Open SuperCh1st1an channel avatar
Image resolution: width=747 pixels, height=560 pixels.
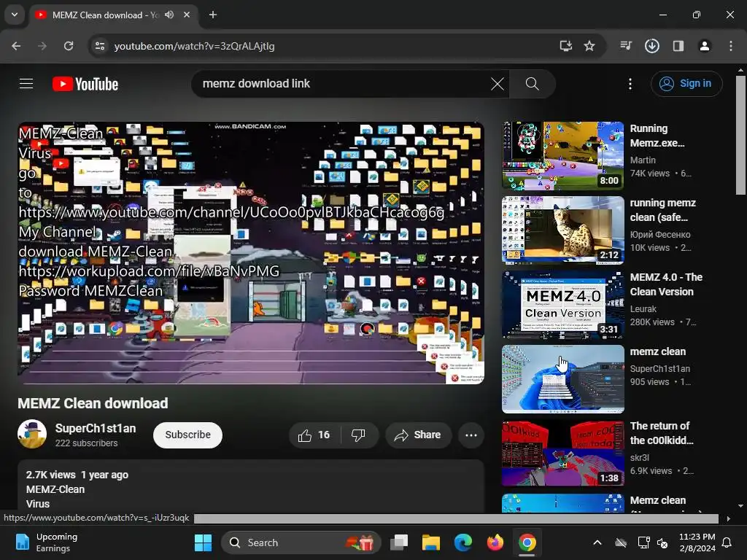click(32, 435)
